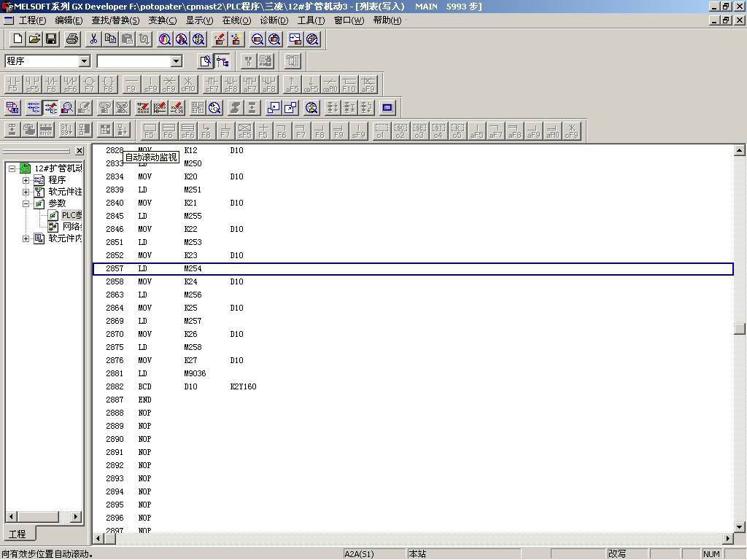The height and width of the screenshot is (560, 747).
Task: Open the 窗口(W) menu
Action: (x=349, y=20)
